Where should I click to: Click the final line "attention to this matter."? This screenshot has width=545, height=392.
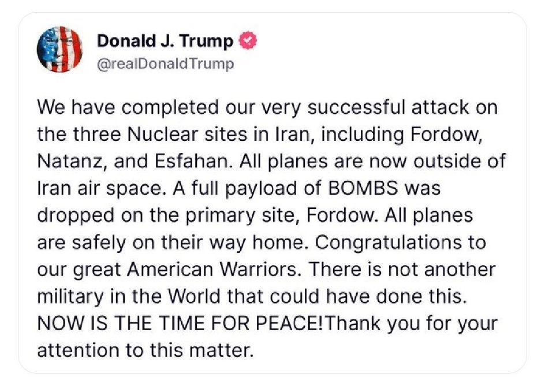coord(145,350)
